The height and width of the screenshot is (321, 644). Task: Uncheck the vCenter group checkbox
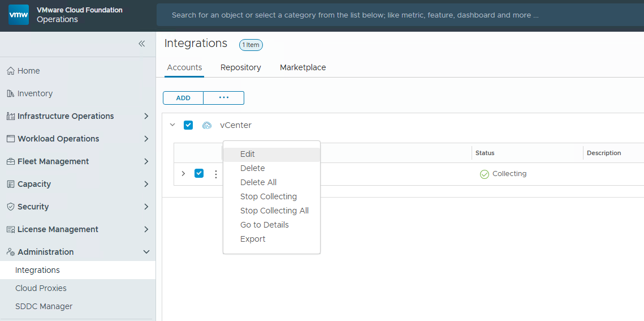(x=188, y=125)
